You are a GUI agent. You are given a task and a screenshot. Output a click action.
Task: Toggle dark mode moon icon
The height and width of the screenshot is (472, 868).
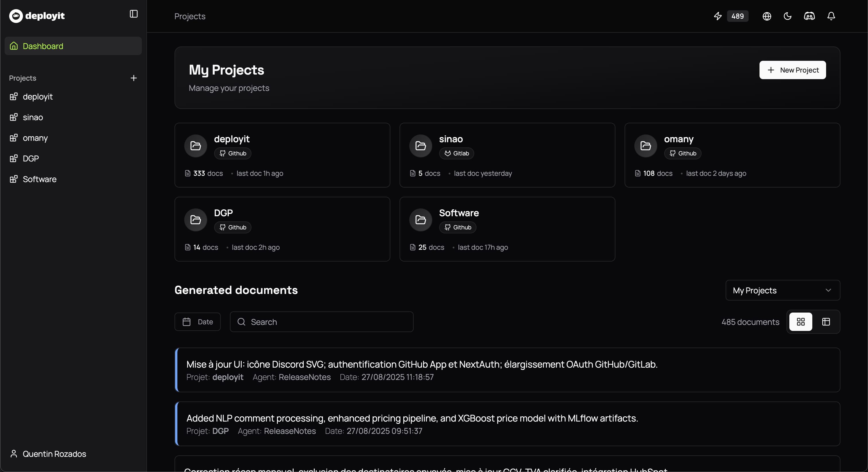pyautogui.click(x=787, y=16)
